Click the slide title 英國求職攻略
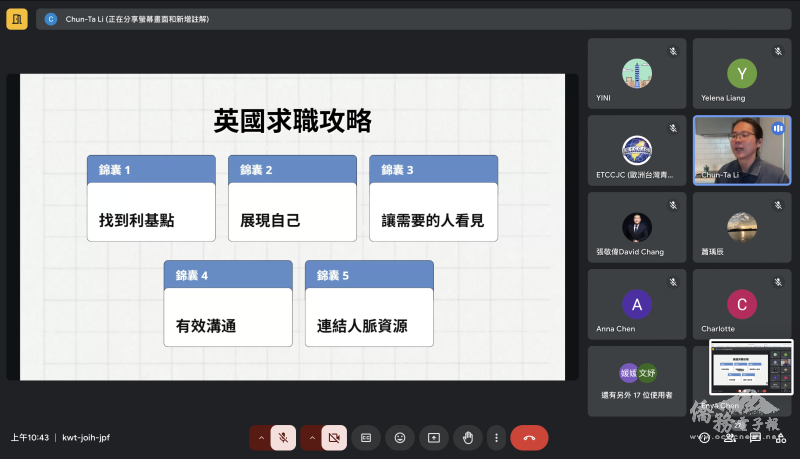The height and width of the screenshot is (459, 800). coord(292,121)
